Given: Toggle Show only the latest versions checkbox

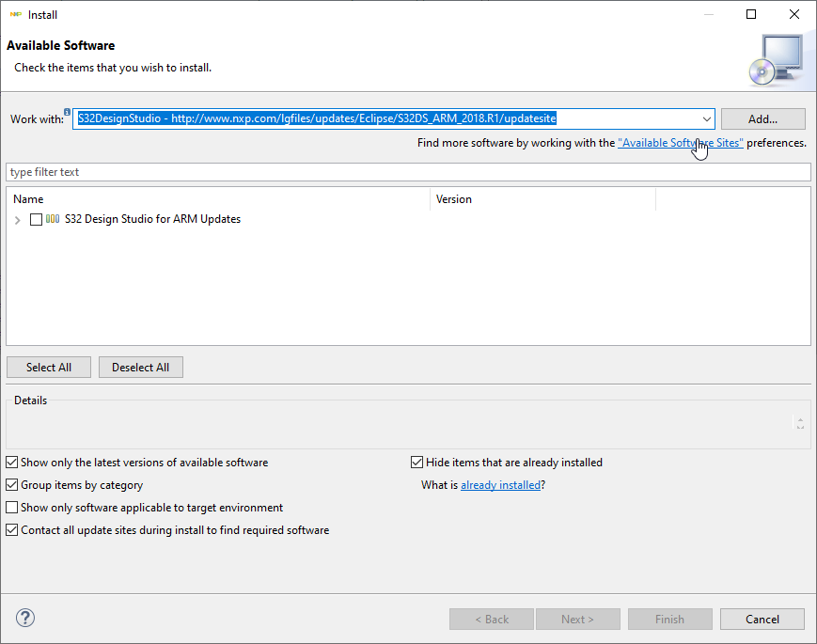Looking at the screenshot, I should click(11, 463).
